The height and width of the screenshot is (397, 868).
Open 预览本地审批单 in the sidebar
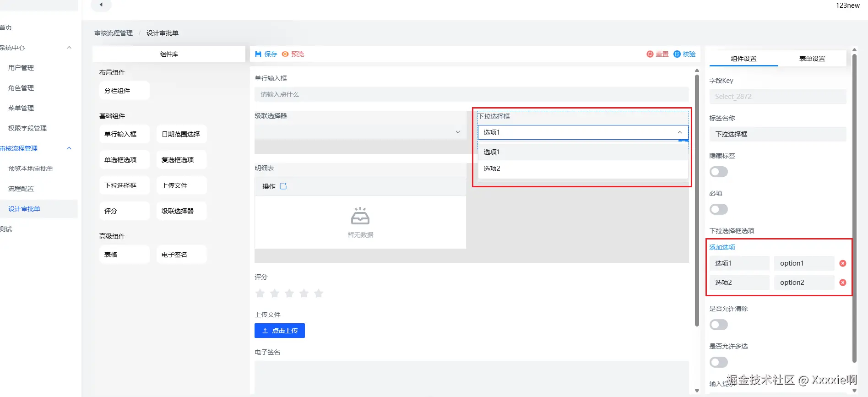[x=31, y=169]
